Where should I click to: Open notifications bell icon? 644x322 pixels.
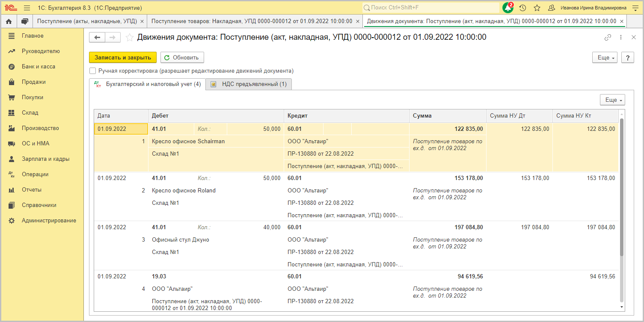pyautogui.click(x=508, y=8)
